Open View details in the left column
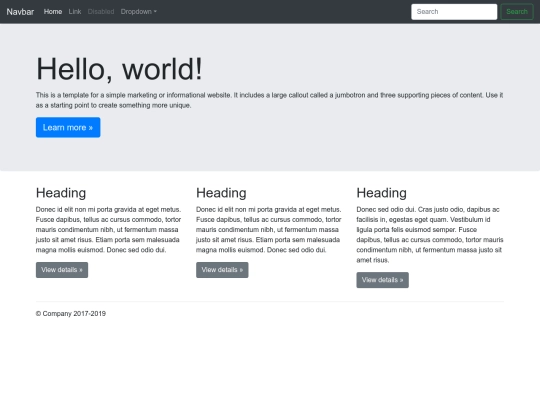This screenshot has height=405, width=540. click(62, 270)
